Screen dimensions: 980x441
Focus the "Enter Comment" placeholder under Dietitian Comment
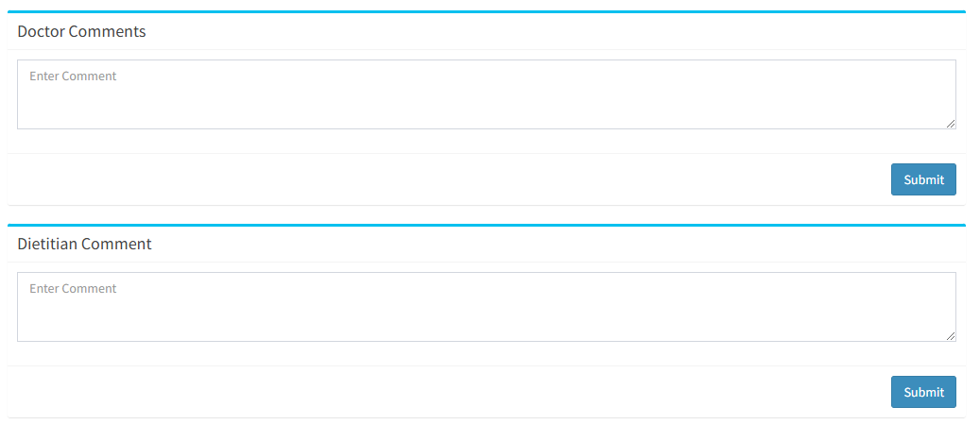(x=73, y=289)
